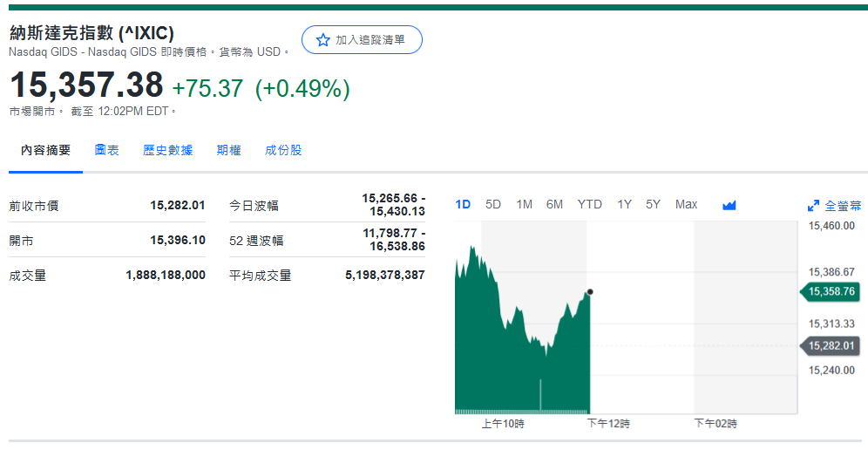The image size is (868, 450).
Task: Switch chart to 1Y range
Action: 624,204
